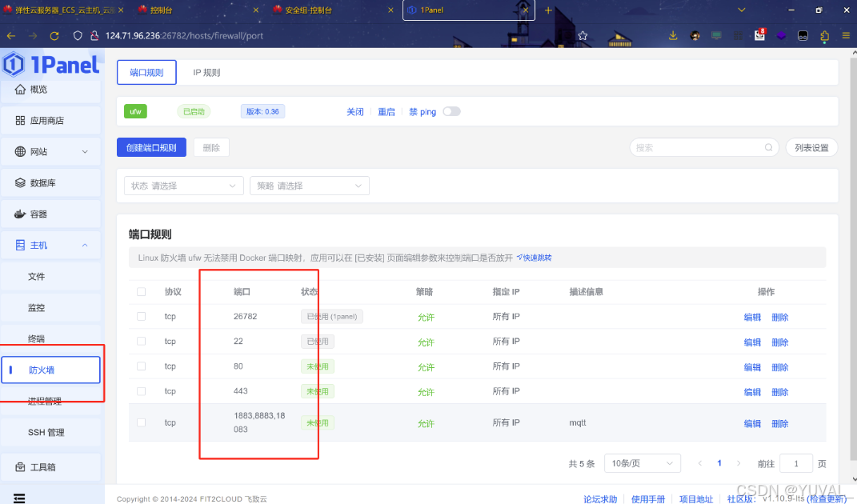Click 使用手册 footer link
The width and height of the screenshot is (857, 504).
(x=648, y=499)
